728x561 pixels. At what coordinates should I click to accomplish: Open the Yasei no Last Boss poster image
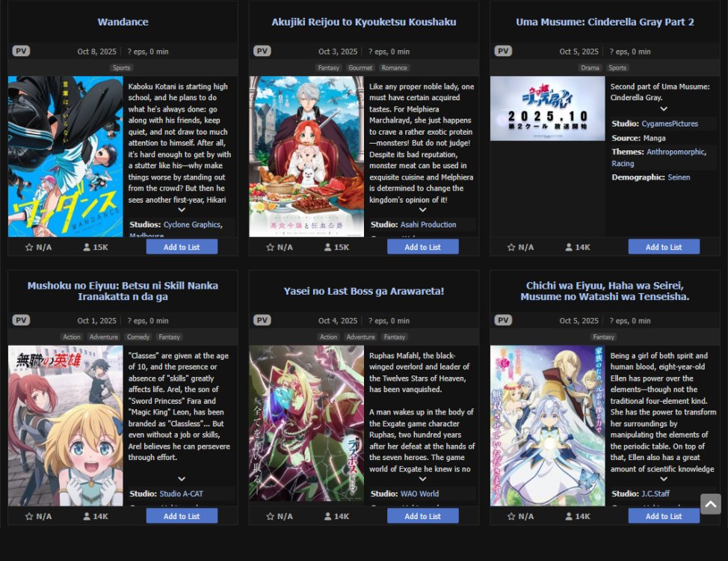coord(306,423)
